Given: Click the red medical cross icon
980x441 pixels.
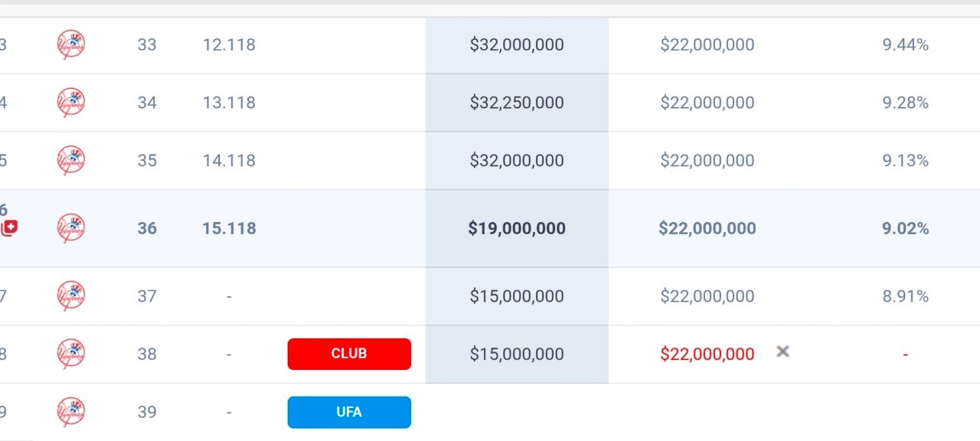Looking at the screenshot, I should point(9,227).
